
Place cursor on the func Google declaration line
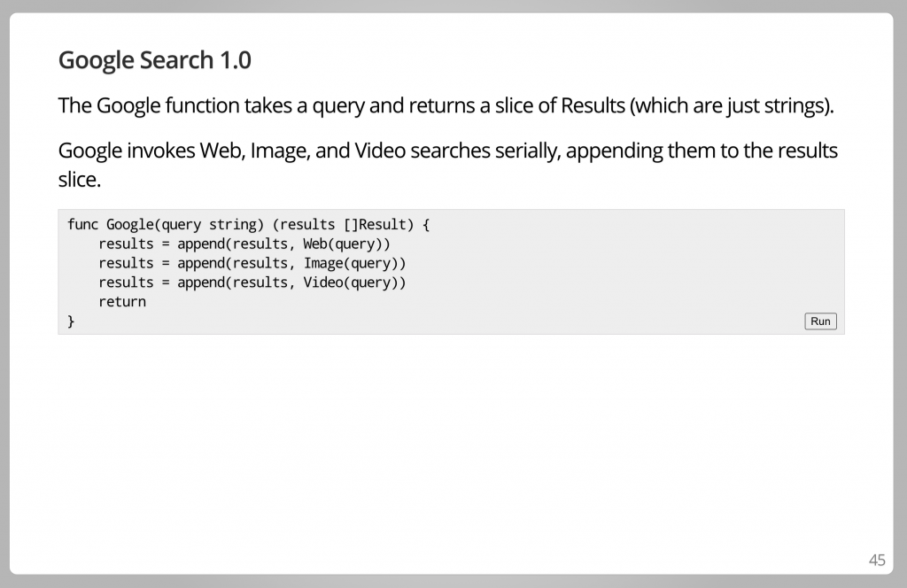[x=249, y=224]
